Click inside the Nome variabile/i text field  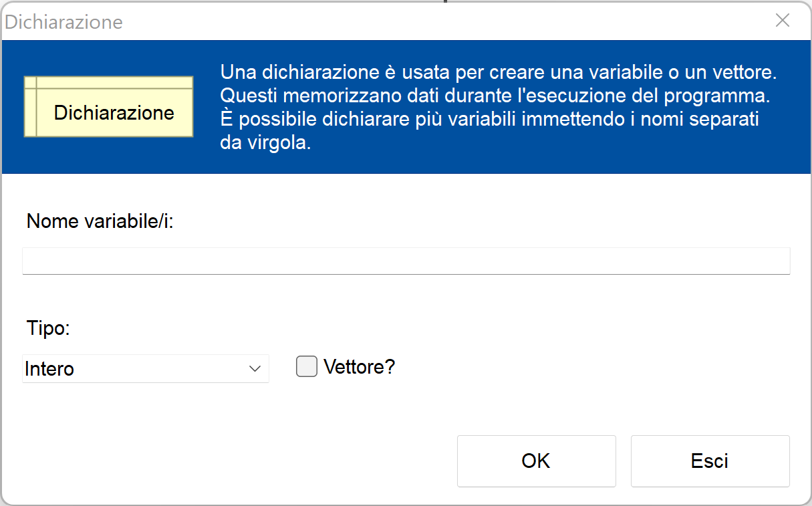406,261
